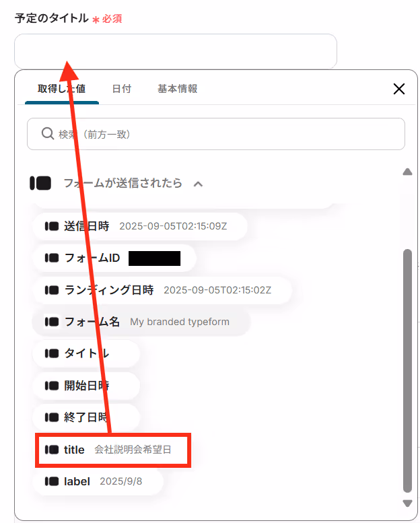
Task: Click the icon next to label value
Action: [52, 481]
